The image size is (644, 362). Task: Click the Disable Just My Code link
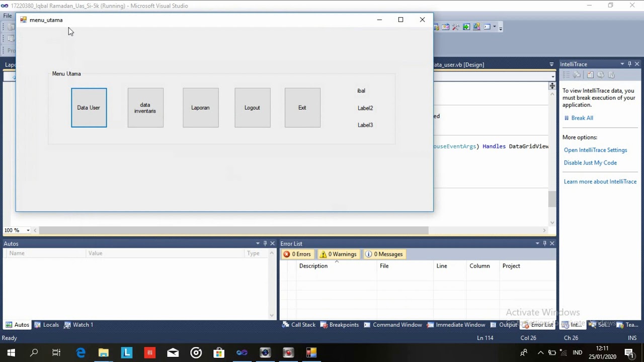pyautogui.click(x=590, y=162)
